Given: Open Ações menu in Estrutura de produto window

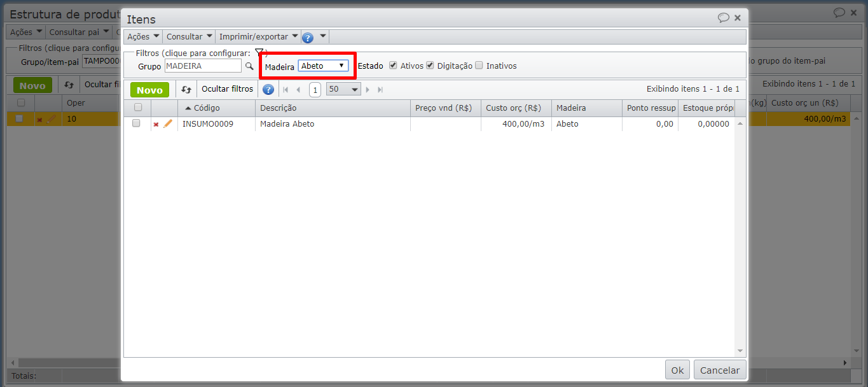Looking at the screenshot, I should click(x=26, y=32).
